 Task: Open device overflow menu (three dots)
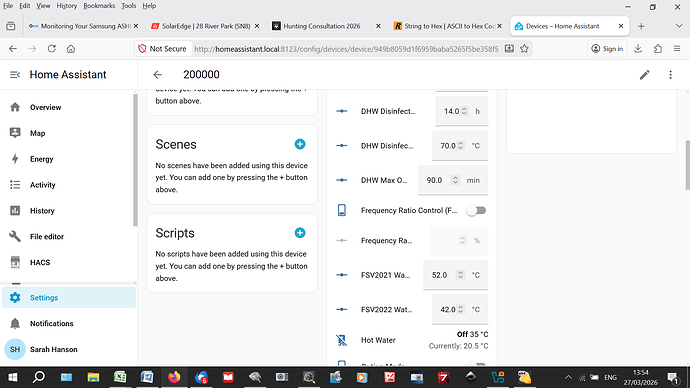(671, 75)
